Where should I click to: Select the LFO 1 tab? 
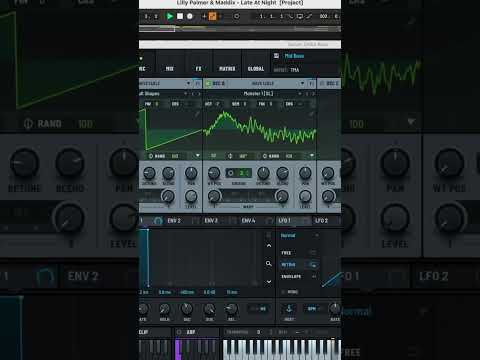click(285, 221)
